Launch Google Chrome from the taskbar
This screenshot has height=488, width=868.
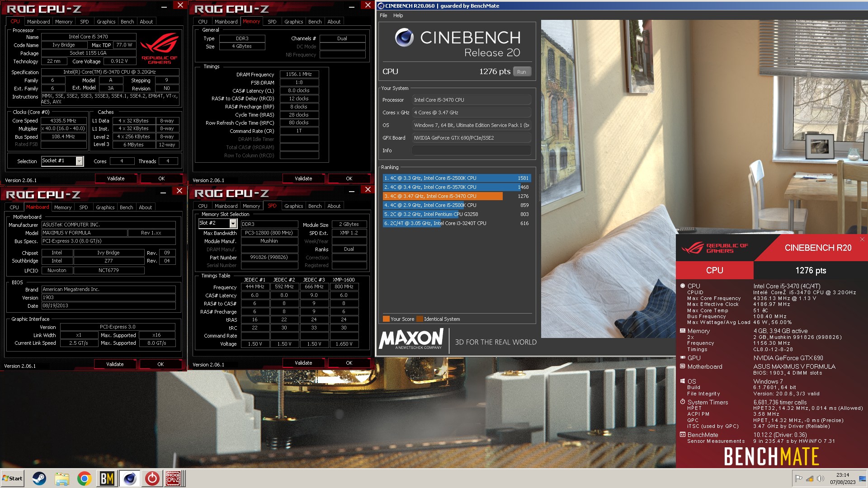(x=84, y=478)
